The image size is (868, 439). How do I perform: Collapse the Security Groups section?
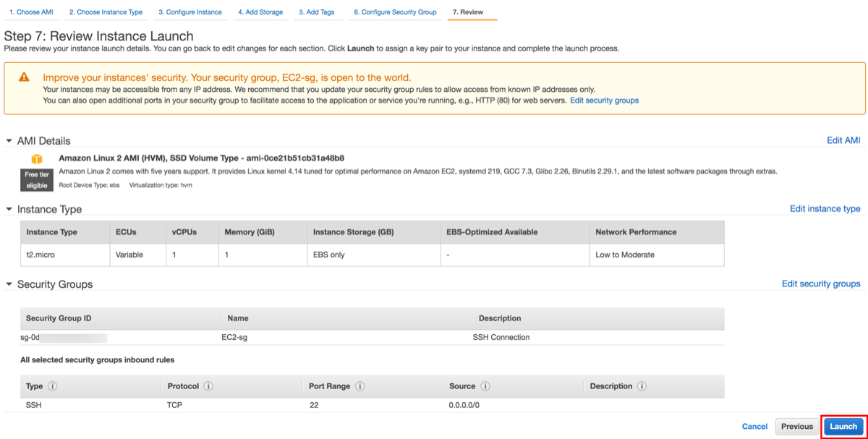pos(9,284)
